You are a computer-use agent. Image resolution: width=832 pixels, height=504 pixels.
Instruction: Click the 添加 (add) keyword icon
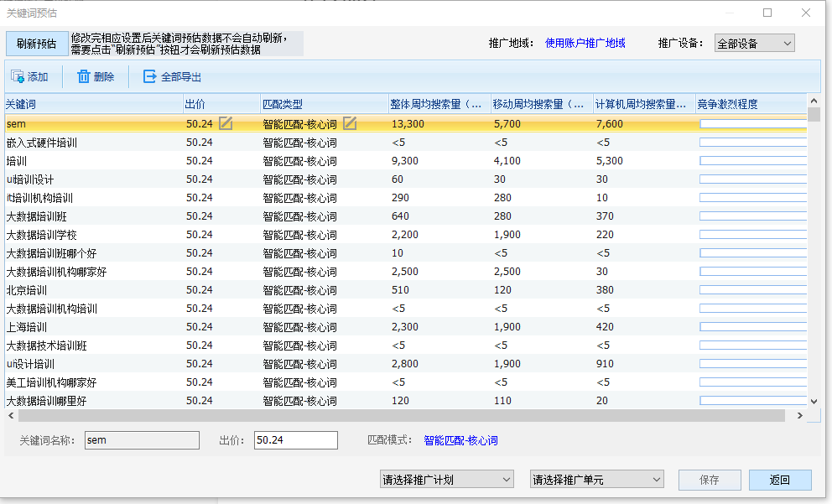tap(17, 77)
